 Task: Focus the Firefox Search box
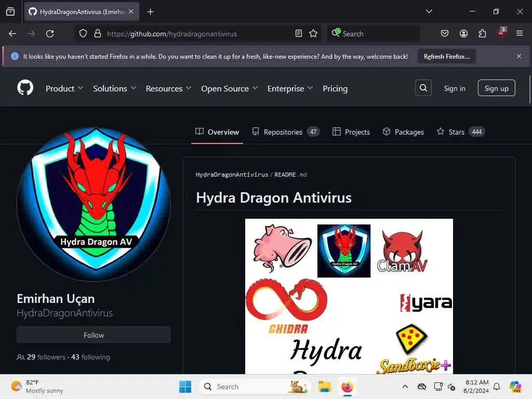pos(373,34)
